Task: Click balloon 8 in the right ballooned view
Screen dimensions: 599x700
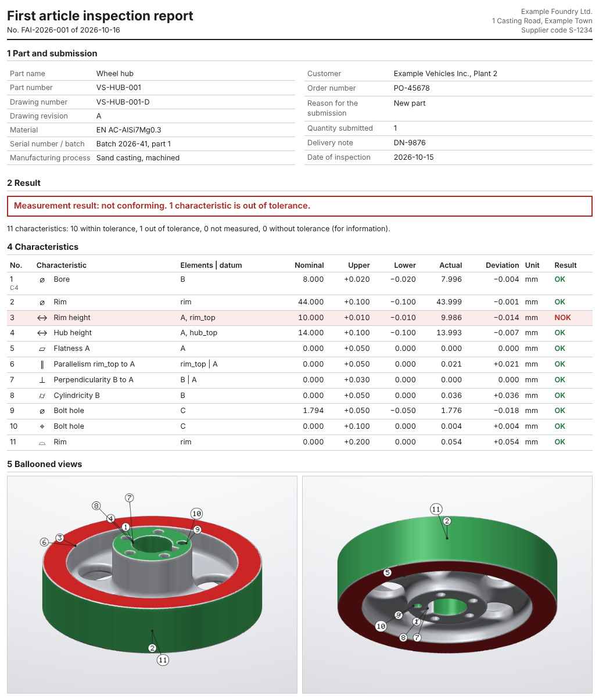Action: point(403,637)
